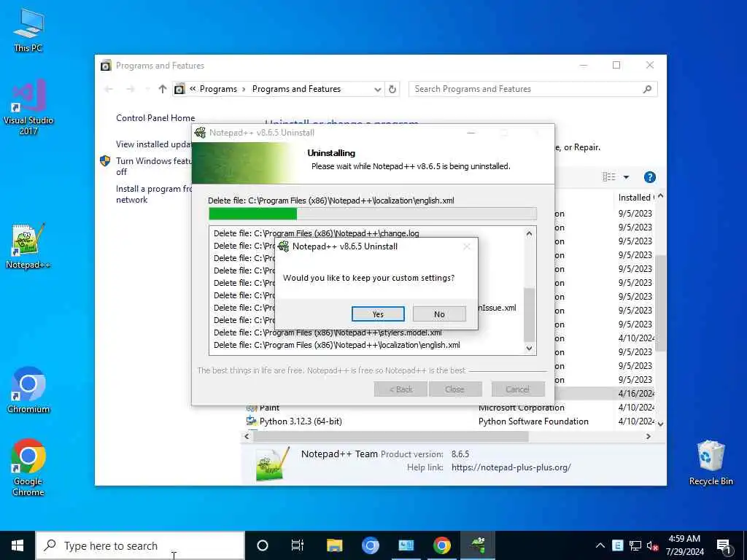
Task: Open Turn Windows features on or off
Action: 153,166
